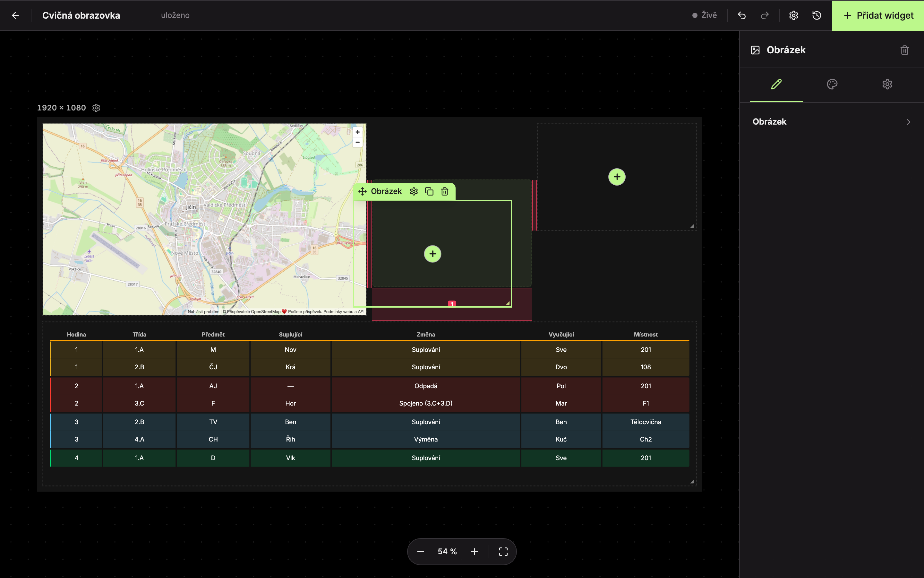The image size is (924, 578).
Task: Click the red overlap badge 1
Action: pyautogui.click(x=452, y=304)
